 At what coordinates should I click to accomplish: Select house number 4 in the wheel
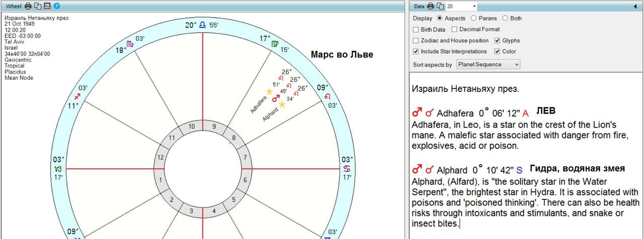(214, 211)
